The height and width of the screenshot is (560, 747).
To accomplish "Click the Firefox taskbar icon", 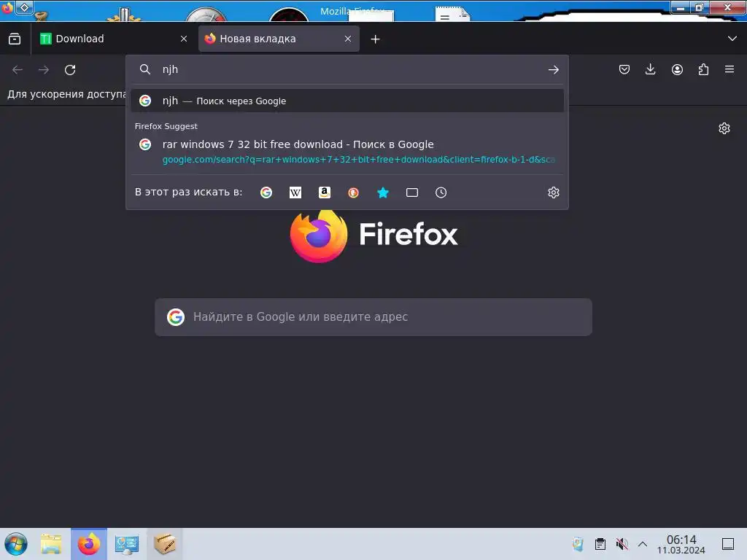I will pos(89,544).
